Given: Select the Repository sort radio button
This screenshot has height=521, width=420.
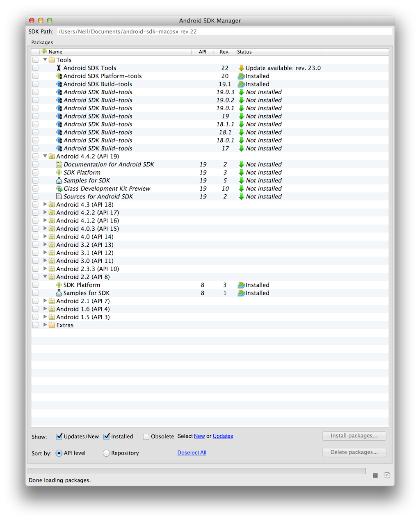Looking at the screenshot, I should click(x=106, y=453).
